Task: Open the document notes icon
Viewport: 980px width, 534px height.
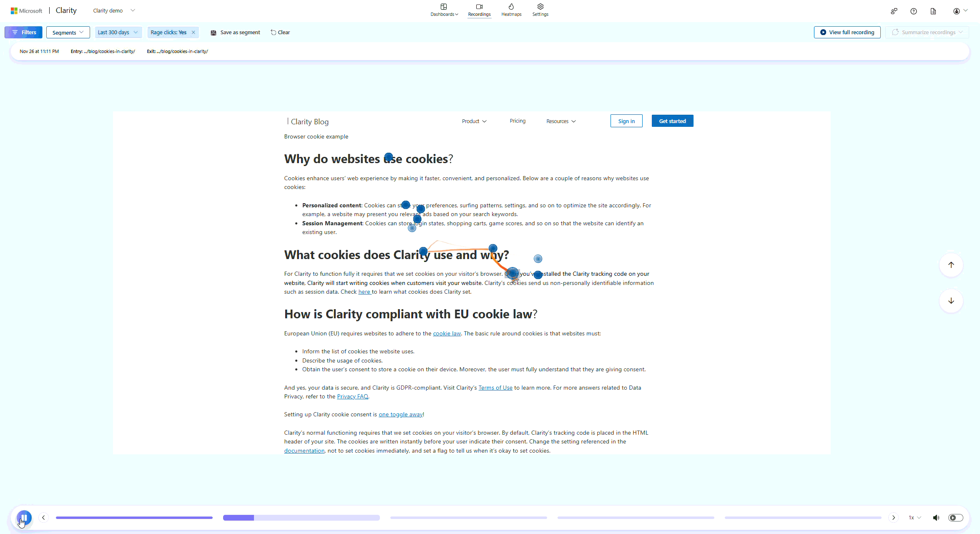Action: 933,11
